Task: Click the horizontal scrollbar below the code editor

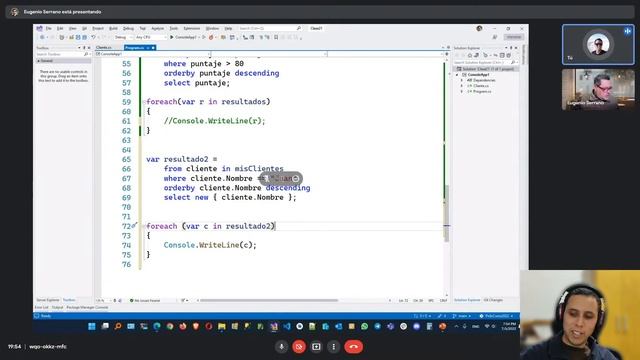Action: [x=269, y=300]
